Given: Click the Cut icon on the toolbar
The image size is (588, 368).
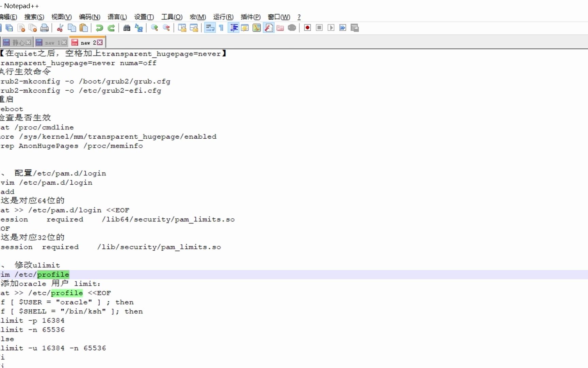Looking at the screenshot, I should 60,28.
